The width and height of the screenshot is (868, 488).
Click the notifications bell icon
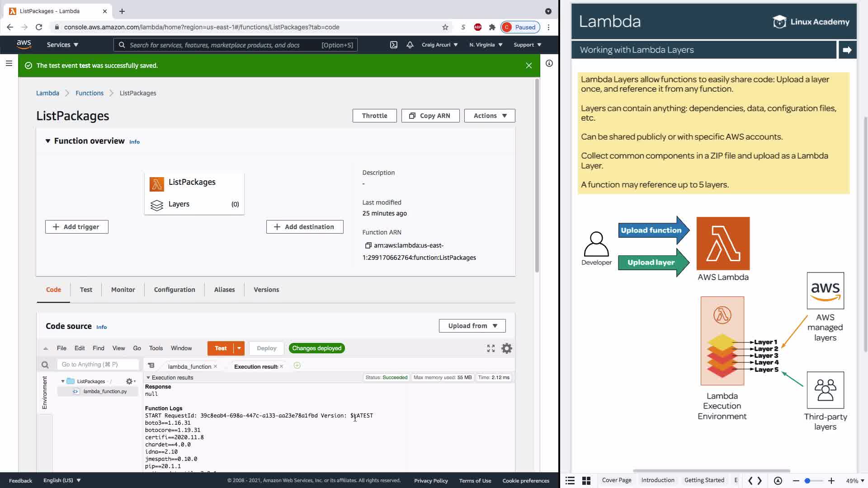coord(410,45)
